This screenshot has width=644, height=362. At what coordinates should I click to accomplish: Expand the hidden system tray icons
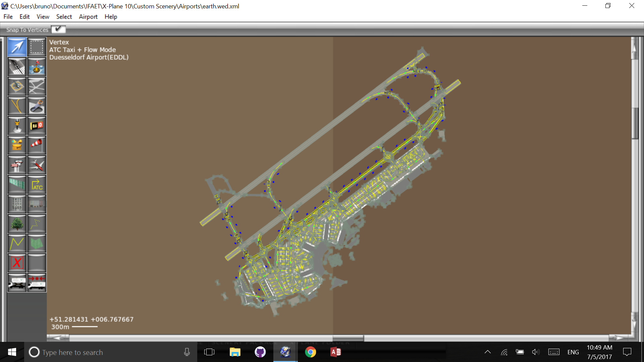488,352
